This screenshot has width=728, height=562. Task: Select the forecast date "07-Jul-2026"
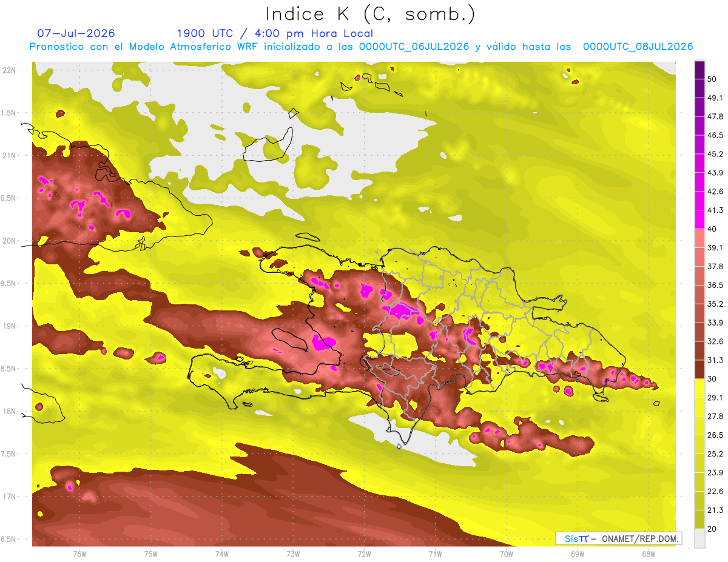(76, 33)
